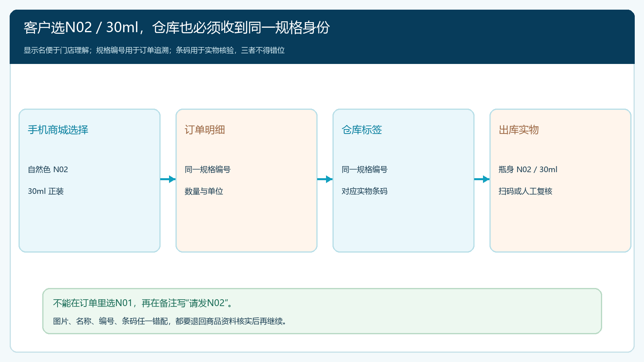The image size is (644, 362).
Task: Select 同一规格编号 in the 仓库标签 card
Action: (365, 169)
